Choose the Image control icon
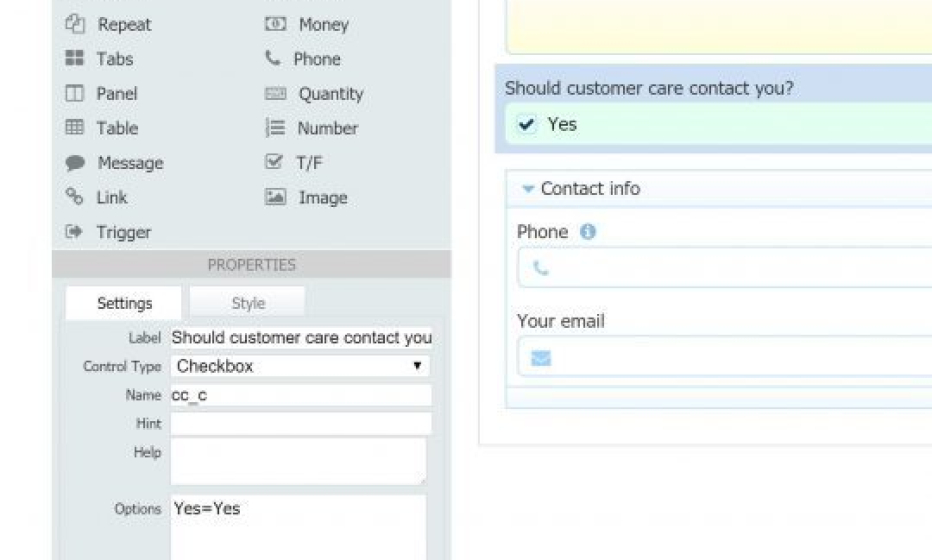This screenshot has width=932, height=560. coord(275,197)
